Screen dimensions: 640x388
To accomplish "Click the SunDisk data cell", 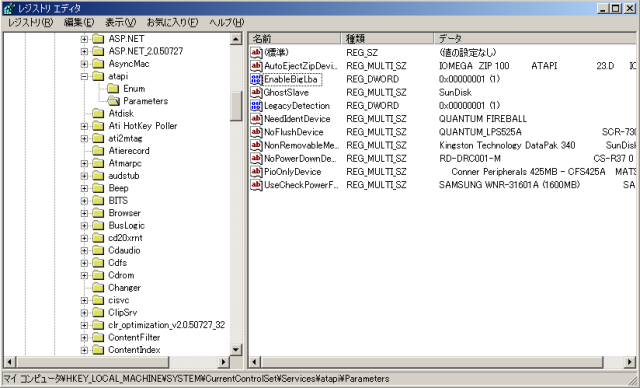I will pyautogui.click(x=455, y=92).
